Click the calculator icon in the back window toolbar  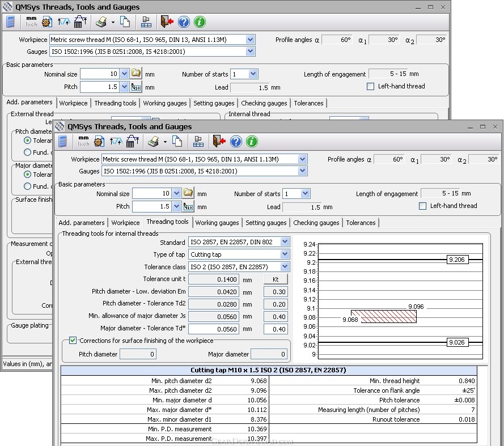point(10,22)
